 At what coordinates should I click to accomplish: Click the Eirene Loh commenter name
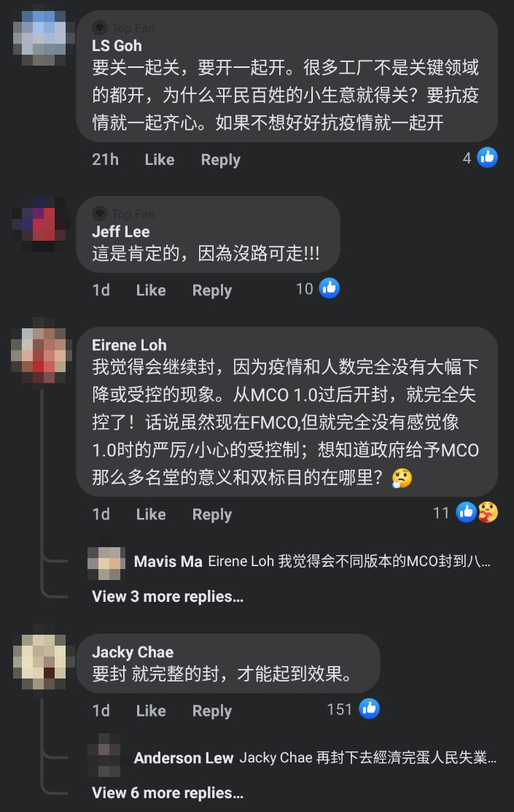pos(129,345)
